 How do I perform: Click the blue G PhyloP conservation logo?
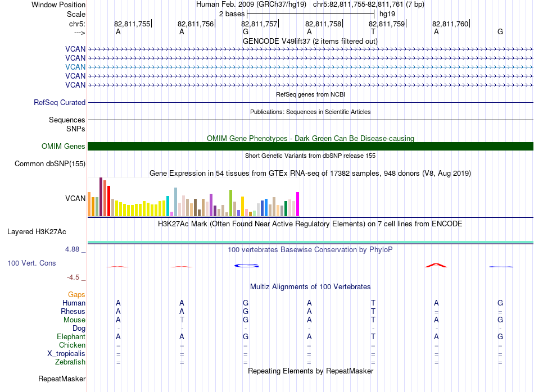[246, 266]
